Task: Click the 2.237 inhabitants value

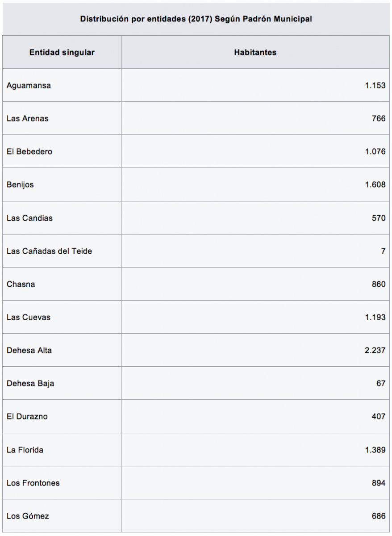Action: [375, 350]
